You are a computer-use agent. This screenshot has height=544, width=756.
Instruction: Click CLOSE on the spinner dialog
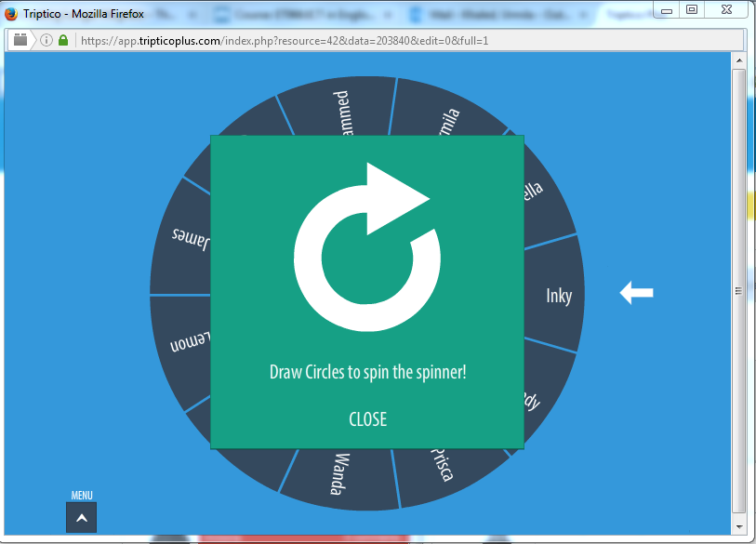[367, 419]
